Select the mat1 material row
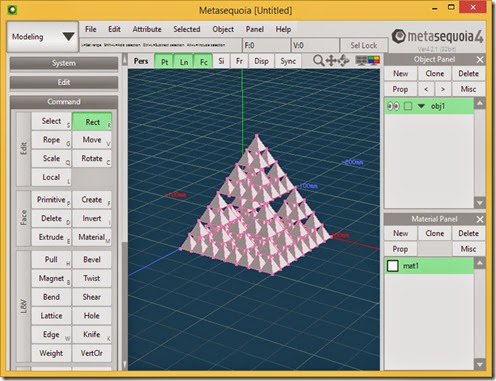Viewport: 496px width, 381px height. coord(429,266)
